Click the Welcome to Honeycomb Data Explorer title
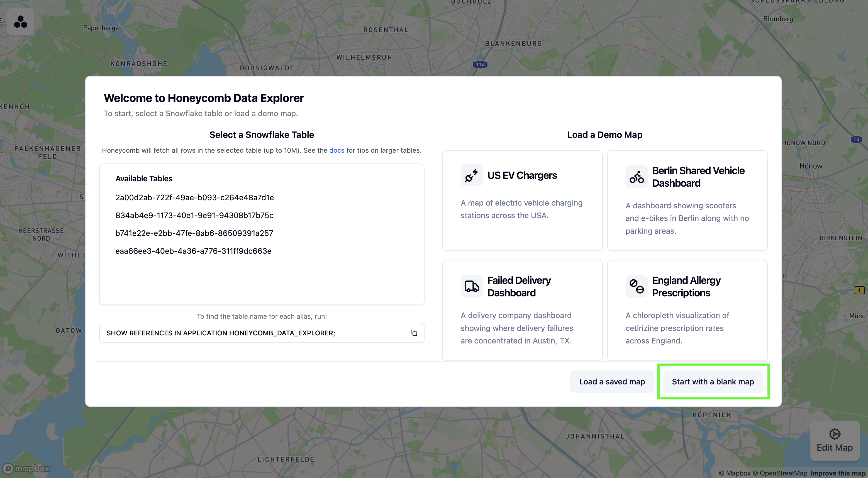The image size is (868, 478). tap(204, 98)
